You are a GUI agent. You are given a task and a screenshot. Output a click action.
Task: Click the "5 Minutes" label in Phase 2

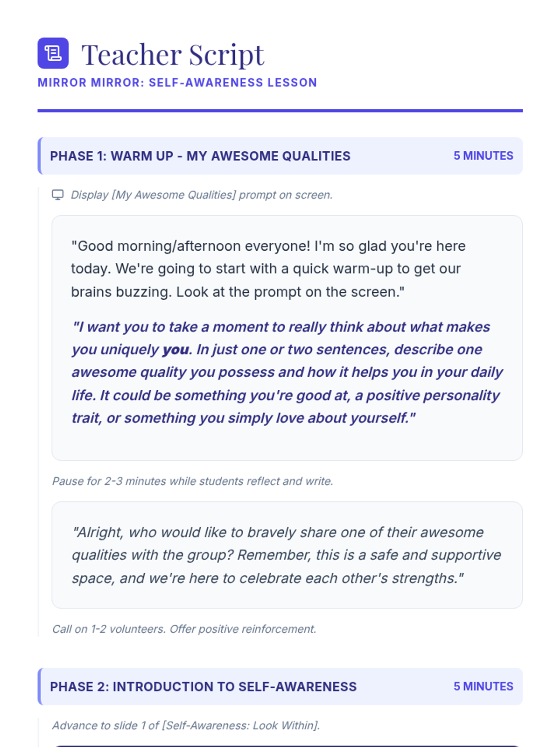click(x=483, y=687)
